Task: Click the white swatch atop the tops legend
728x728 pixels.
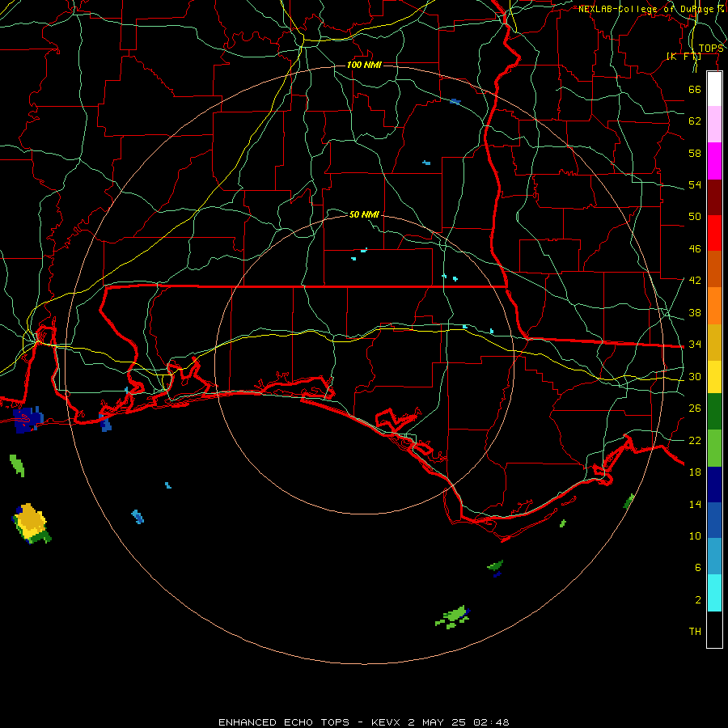Action: (714, 89)
